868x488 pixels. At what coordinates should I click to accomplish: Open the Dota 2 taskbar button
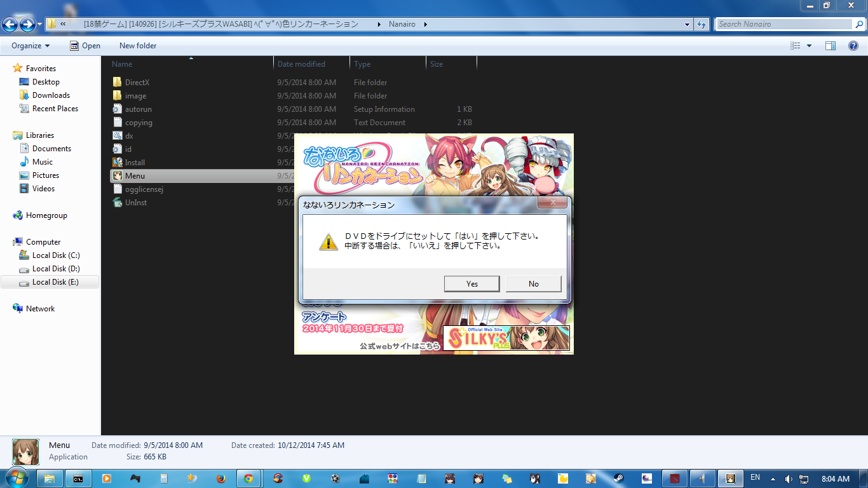[675, 478]
